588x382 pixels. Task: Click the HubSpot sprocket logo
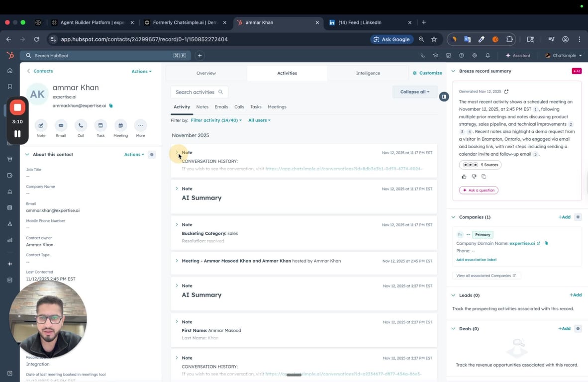10,56
